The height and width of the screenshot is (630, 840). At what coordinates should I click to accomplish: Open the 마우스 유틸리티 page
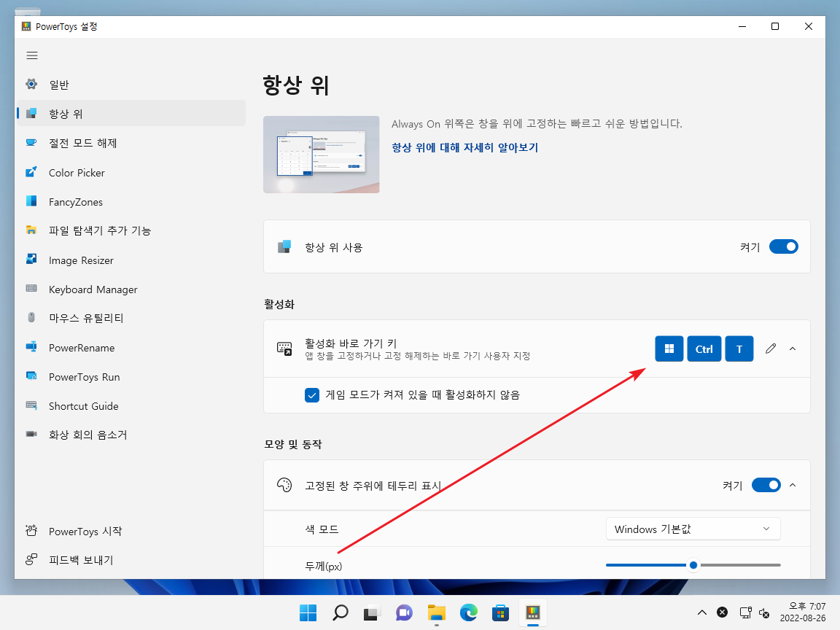tap(131, 318)
